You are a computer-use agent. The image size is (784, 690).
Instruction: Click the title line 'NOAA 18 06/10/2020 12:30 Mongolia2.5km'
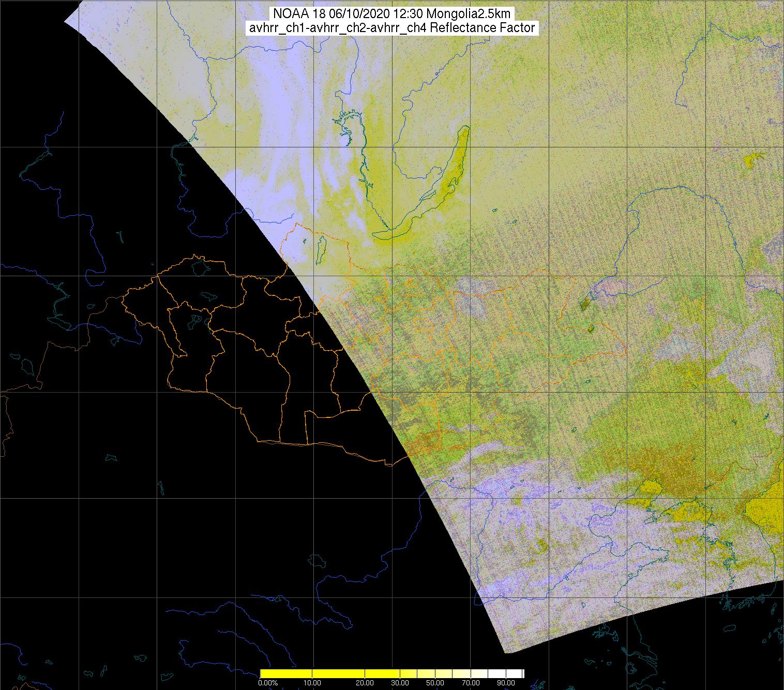click(x=393, y=14)
